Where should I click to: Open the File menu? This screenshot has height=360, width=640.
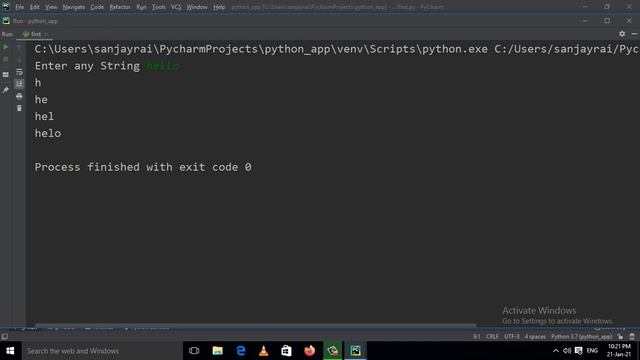point(19,7)
